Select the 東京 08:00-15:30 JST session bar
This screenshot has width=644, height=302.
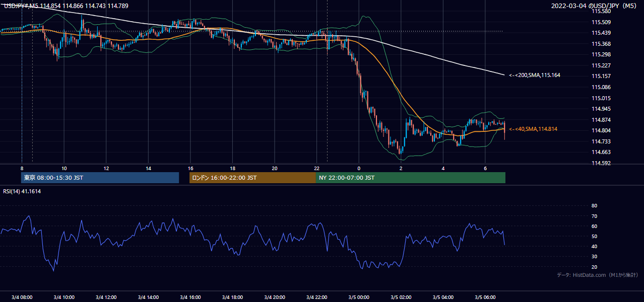pyautogui.click(x=100, y=178)
